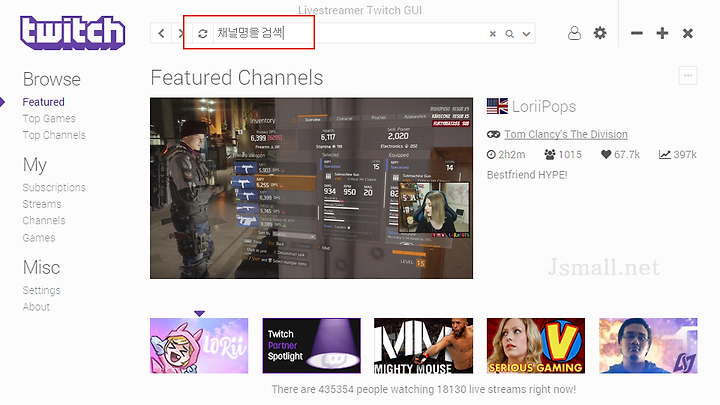The width and height of the screenshot is (720, 405).
Task: Close the Livestreamer Twitch GUI window
Action: pos(688,33)
